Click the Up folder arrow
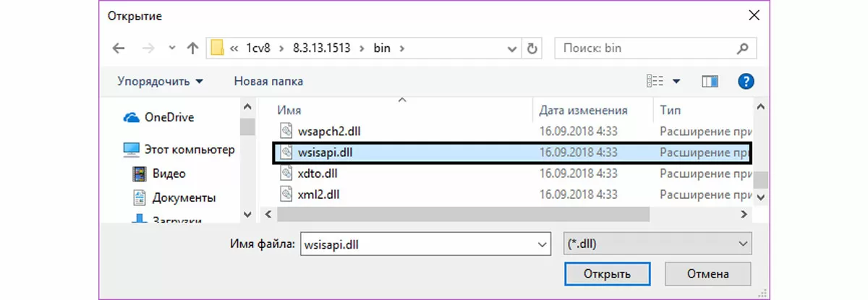This screenshot has height=300, width=868. pyautogui.click(x=192, y=48)
